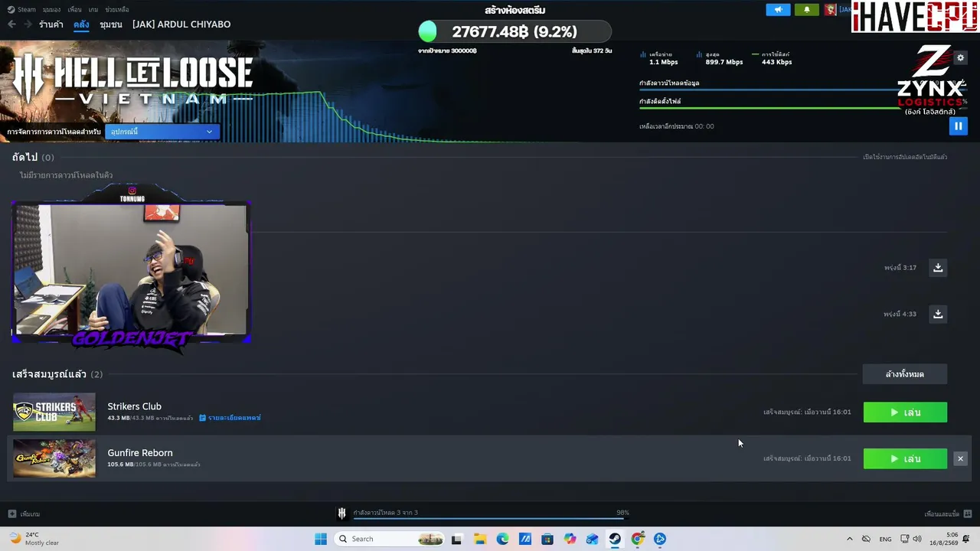The width and height of the screenshot is (980, 551).
Task: Show hidden system tray icons
Action: click(849, 539)
